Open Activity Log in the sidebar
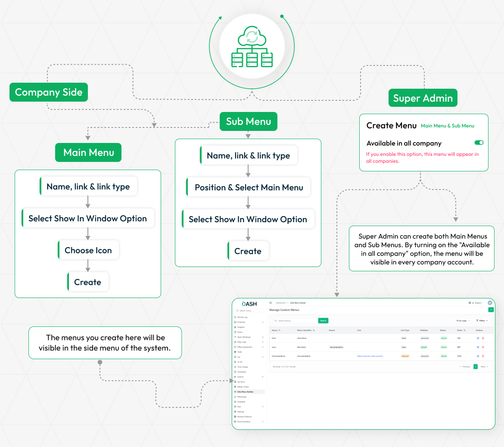The image size is (504, 447). pyautogui.click(x=241, y=317)
